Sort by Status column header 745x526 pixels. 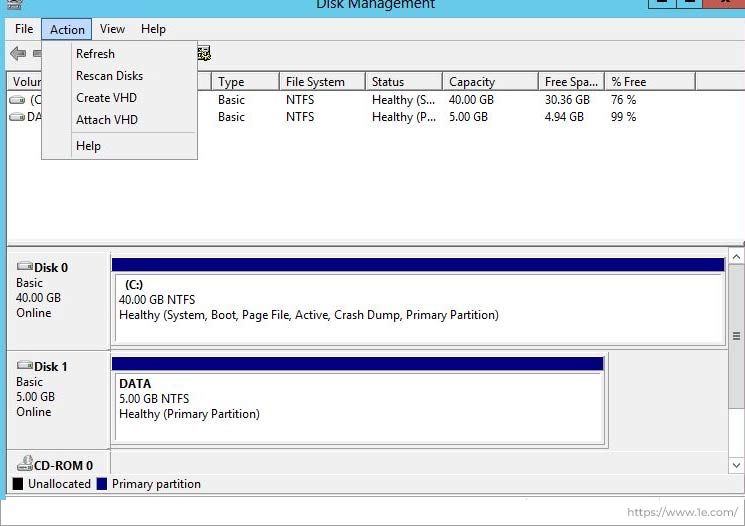click(x=404, y=82)
